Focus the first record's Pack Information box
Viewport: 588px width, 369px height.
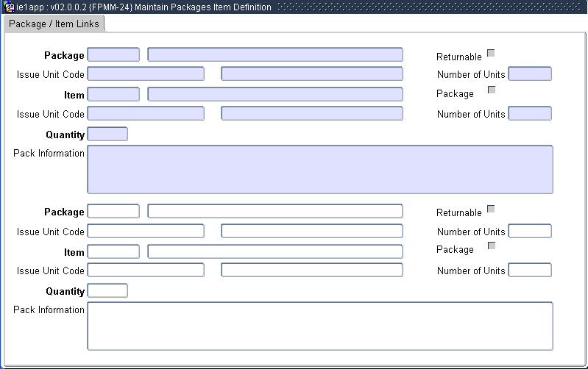[x=319, y=169]
